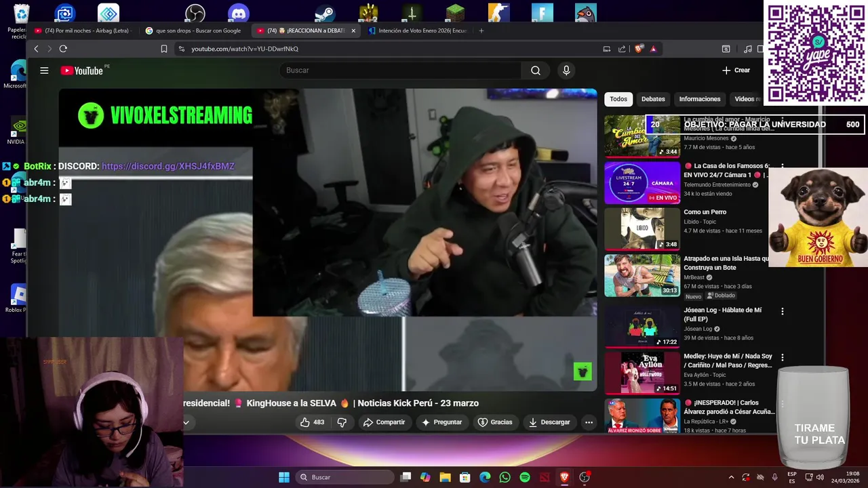Screen dimensions: 868x488
Task: Open MrBeast Atrapado en una Isla thumbnail
Action: [642, 275]
